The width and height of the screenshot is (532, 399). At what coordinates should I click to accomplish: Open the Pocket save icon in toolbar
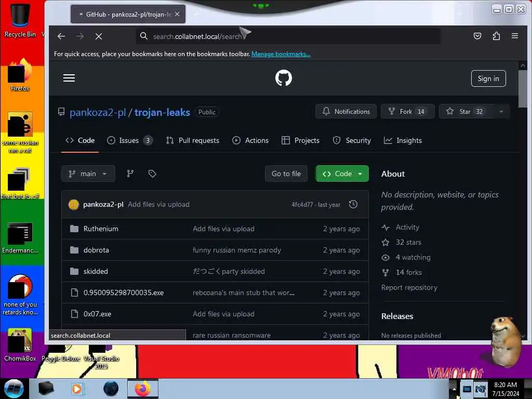point(477,36)
